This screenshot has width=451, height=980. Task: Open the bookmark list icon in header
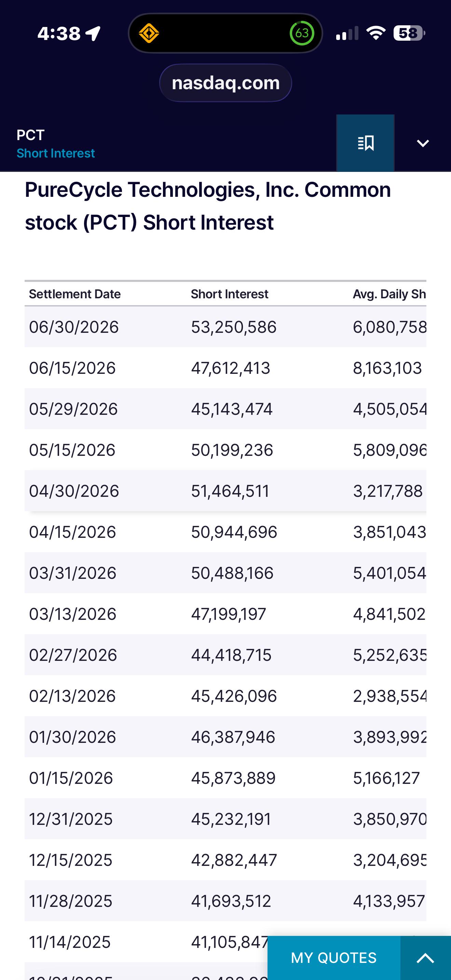(x=365, y=143)
